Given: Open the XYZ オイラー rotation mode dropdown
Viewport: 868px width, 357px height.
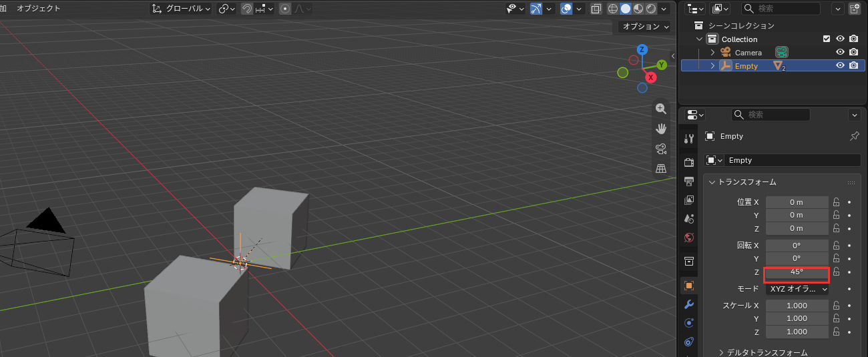Looking at the screenshot, I should [x=797, y=289].
